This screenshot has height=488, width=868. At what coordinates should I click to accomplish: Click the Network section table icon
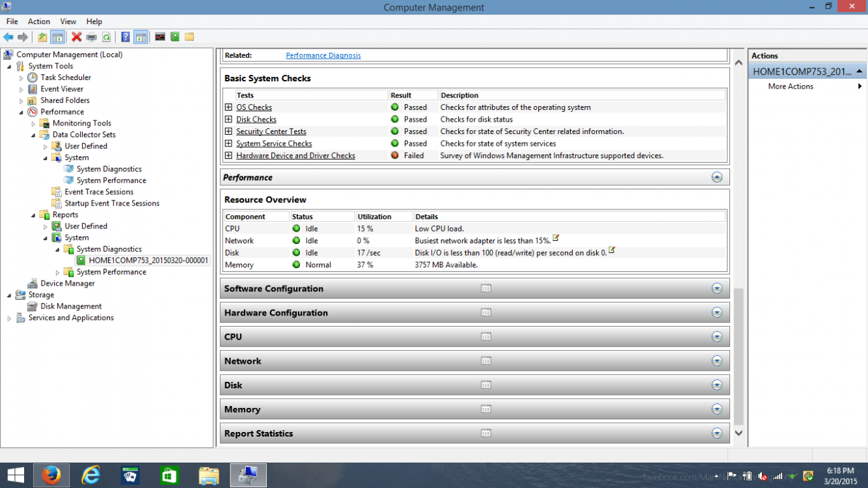click(486, 360)
